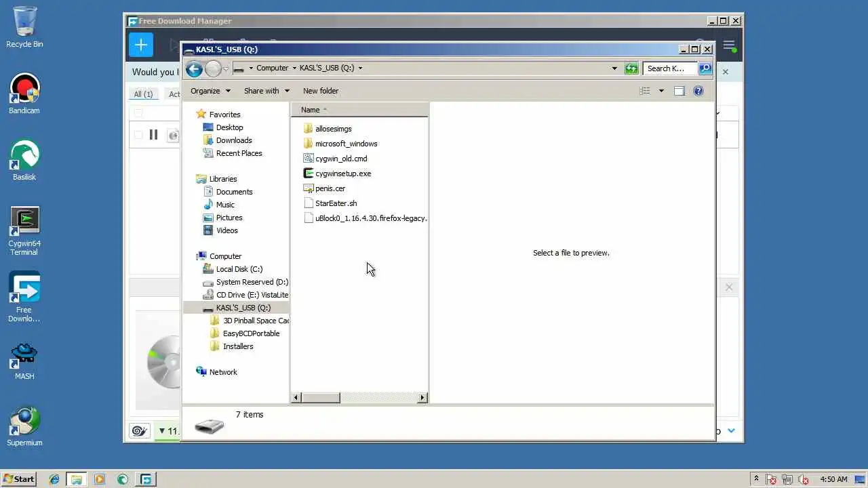Open the Videos library
The image size is (868, 488).
227,230
